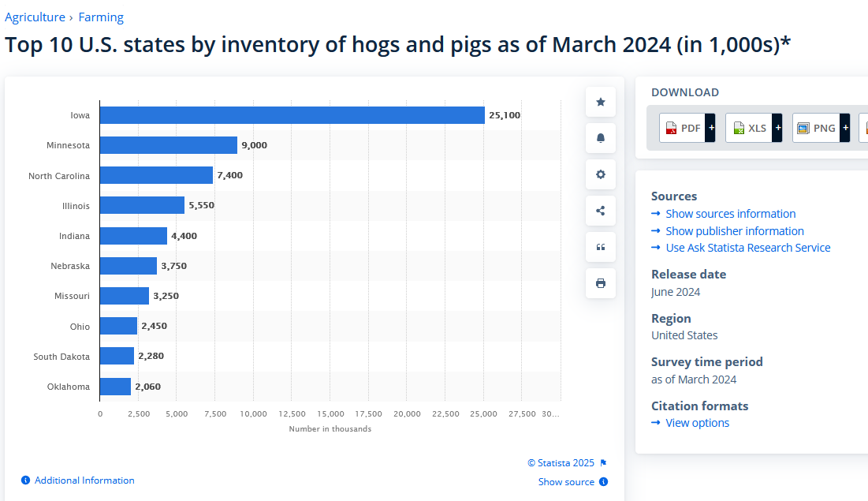Expand XLS download plus button
868x501 pixels.
[777, 128]
